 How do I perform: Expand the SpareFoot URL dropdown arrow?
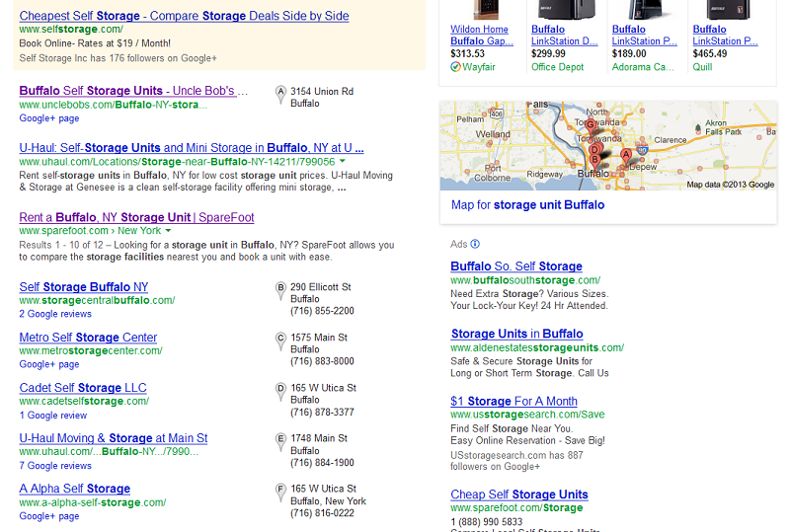point(168,231)
